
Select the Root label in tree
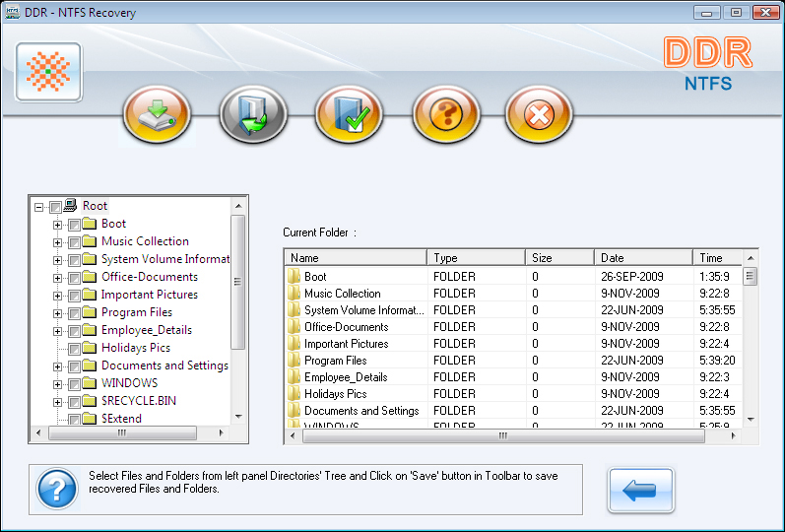point(95,206)
